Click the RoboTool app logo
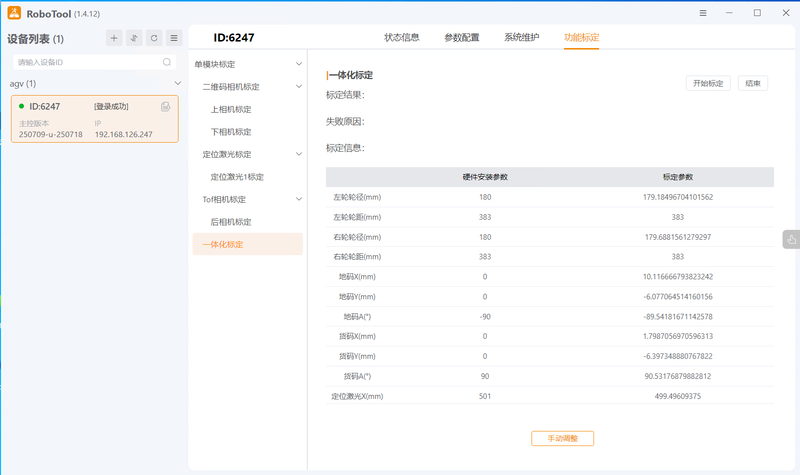Image resolution: width=800 pixels, height=475 pixels. 15,13
